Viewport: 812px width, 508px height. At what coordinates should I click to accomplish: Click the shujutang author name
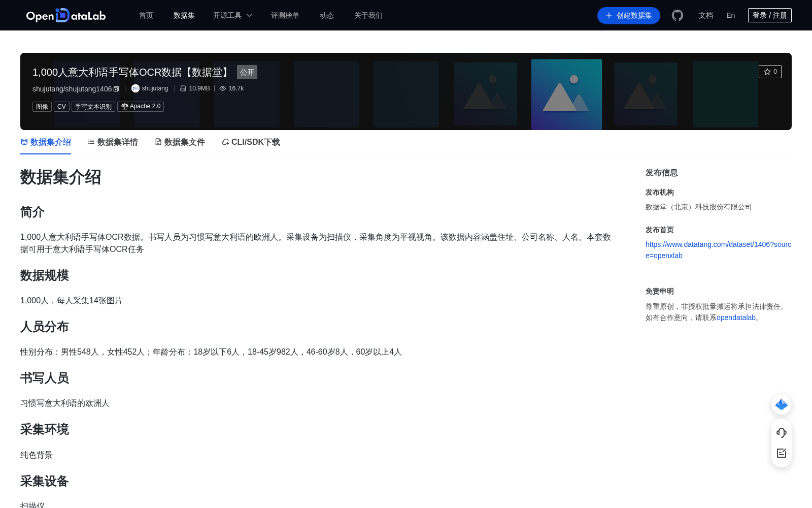click(x=155, y=88)
